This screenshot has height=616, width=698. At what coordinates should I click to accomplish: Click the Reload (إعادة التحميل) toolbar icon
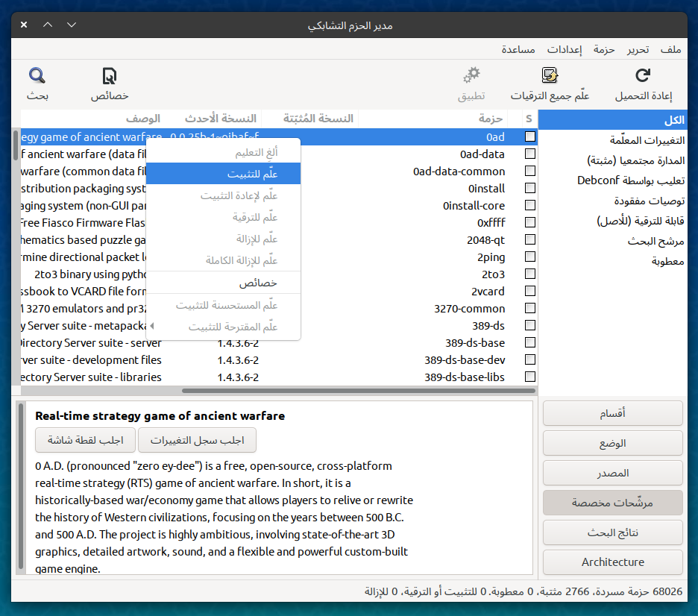pyautogui.click(x=643, y=75)
